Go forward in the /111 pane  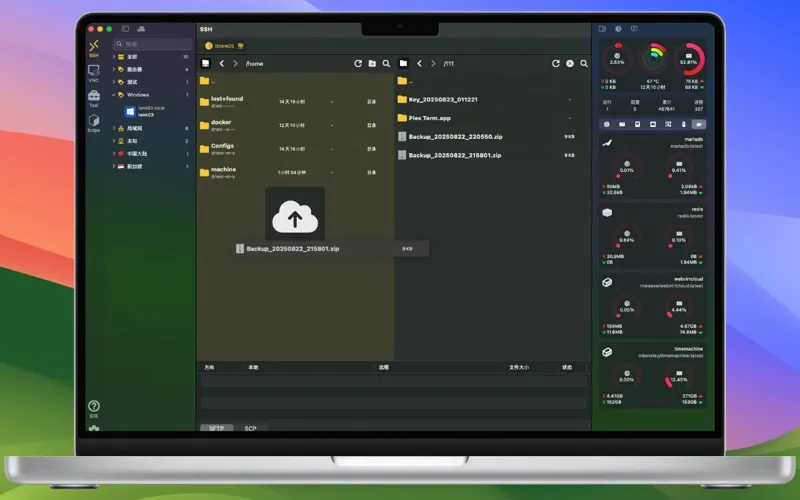pyautogui.click(x=433, y=63)
